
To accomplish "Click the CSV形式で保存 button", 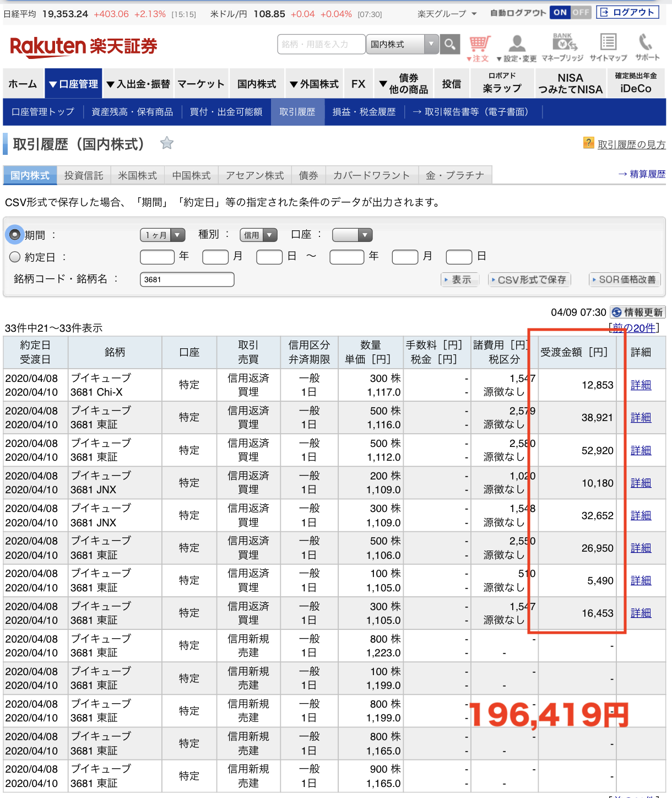I will click(530, 280).
